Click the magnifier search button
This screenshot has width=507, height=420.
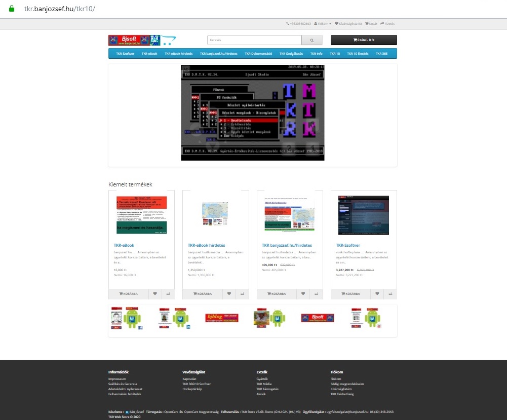point(311,40)
